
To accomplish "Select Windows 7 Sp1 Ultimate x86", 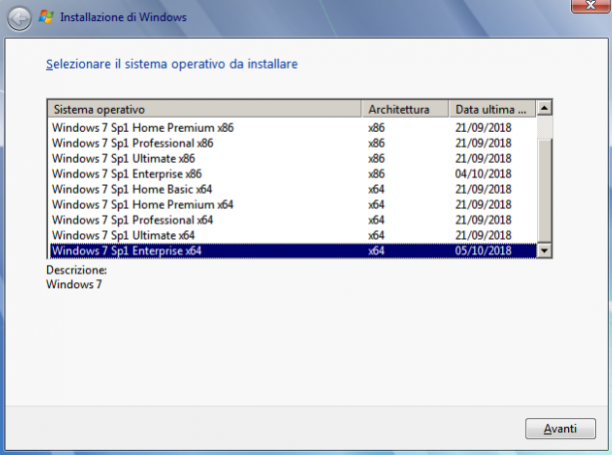I will click(293, 158).
